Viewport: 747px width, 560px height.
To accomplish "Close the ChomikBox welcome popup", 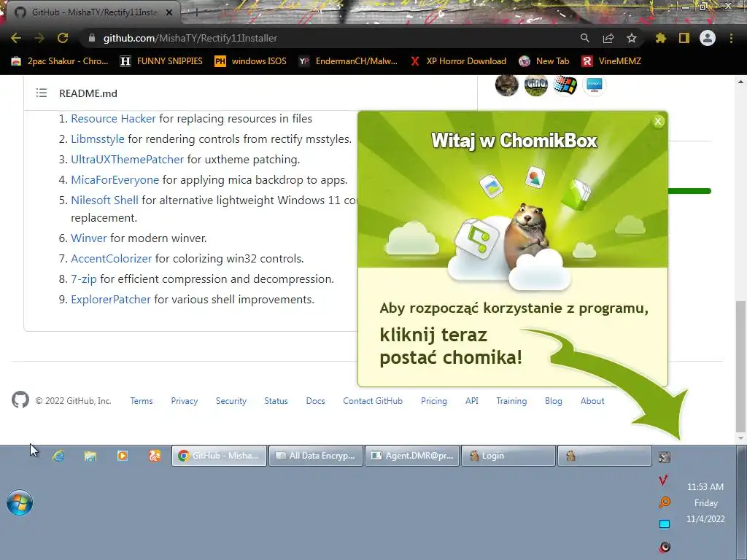I will tap(658, 122).
